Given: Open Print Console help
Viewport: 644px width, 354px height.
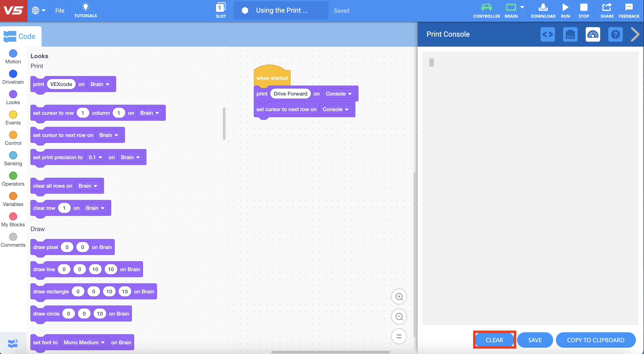Looking at the screenshot, I should (x=616, y=34).
